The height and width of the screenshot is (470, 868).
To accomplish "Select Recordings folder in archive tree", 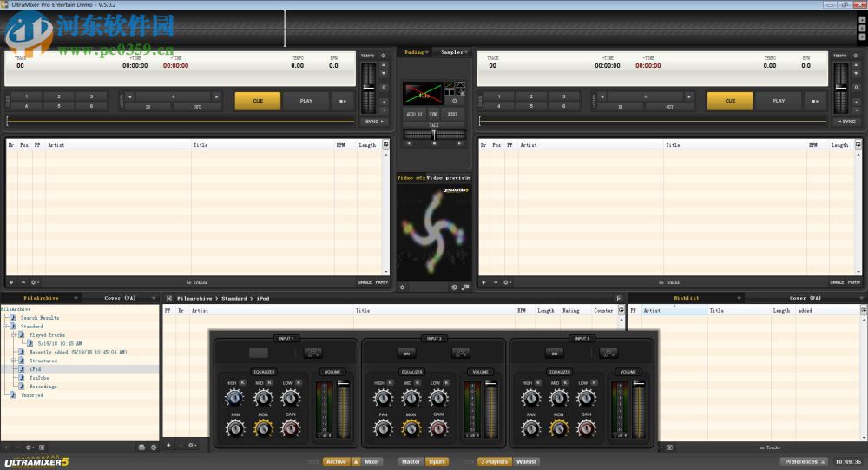I will point(43,387).
